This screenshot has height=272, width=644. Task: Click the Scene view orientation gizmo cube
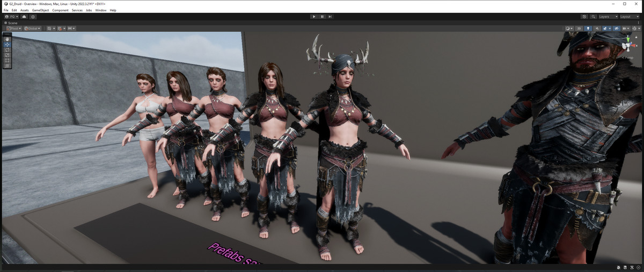[628, 45]
